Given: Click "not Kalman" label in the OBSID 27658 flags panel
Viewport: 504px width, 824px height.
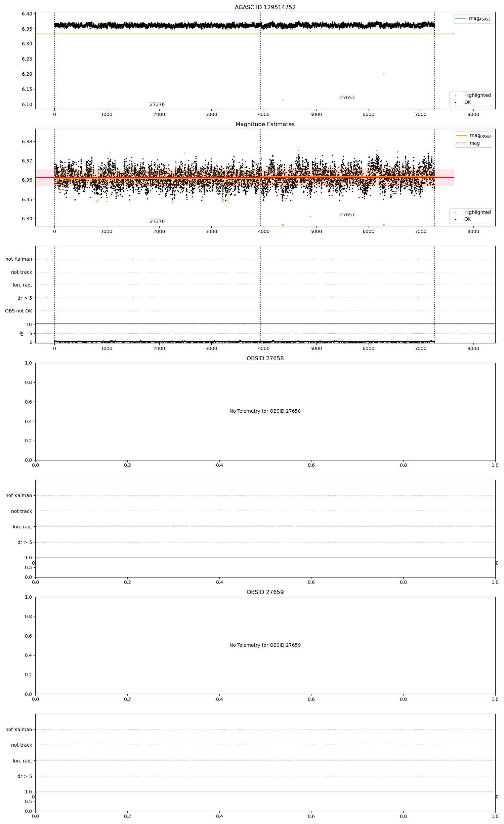Looking at the screenshot, I should pyautogui.click(x=19, y=496).
